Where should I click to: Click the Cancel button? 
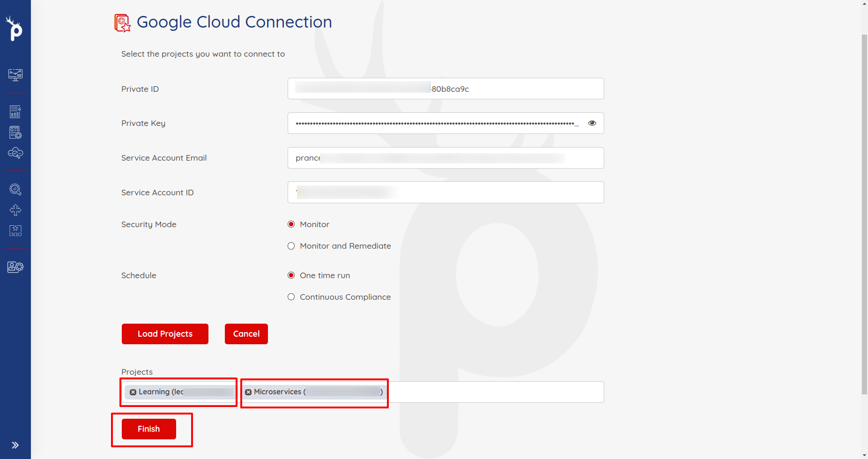coord(246,334)
